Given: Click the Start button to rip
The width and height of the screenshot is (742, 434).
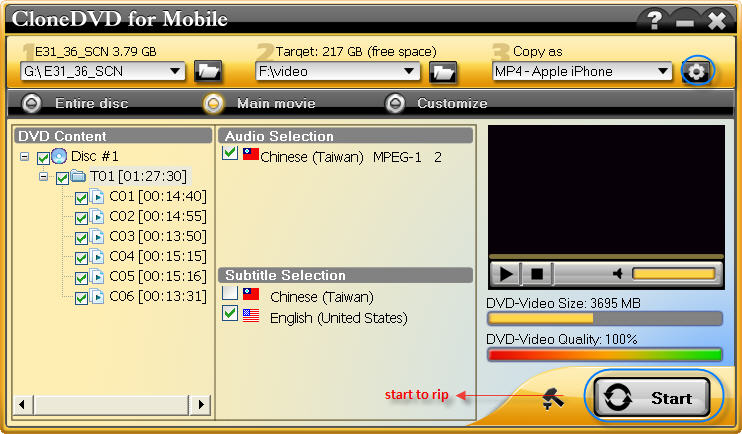Looking at the screenshot, I should (x=652, y=398).
